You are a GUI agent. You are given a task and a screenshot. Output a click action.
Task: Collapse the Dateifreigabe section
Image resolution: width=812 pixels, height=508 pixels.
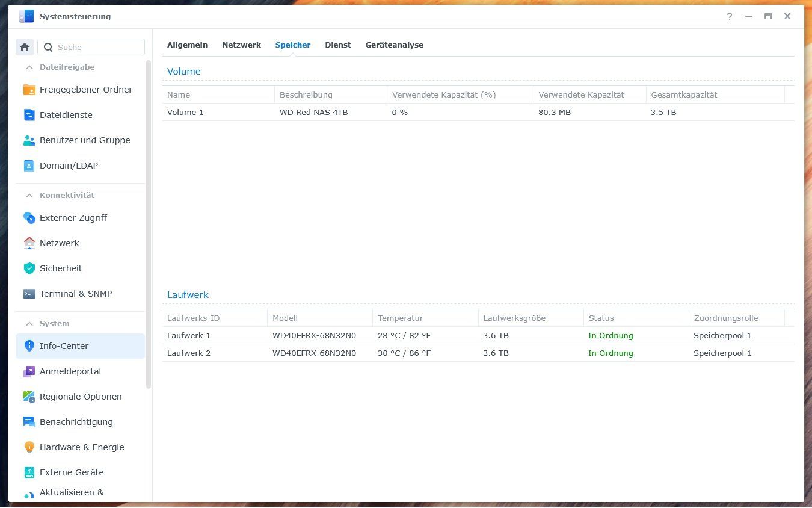pos(28,67)
